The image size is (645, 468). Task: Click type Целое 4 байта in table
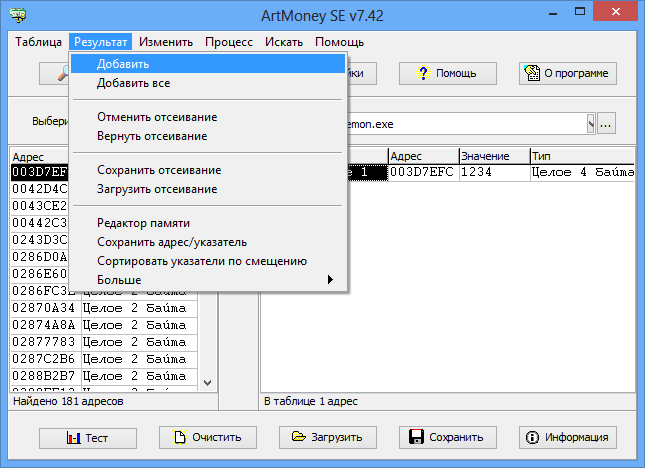click(582, 172)
